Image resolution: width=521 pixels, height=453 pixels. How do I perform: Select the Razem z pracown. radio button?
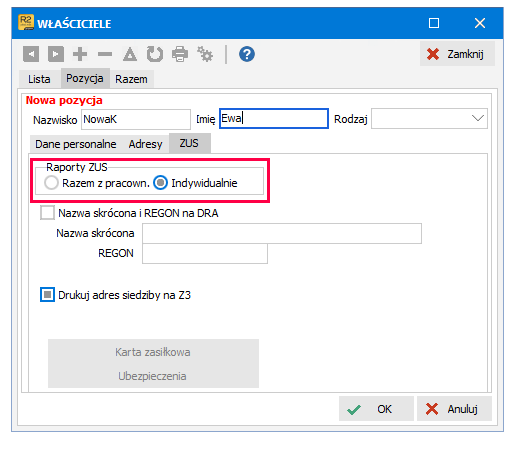coord(51,183)
